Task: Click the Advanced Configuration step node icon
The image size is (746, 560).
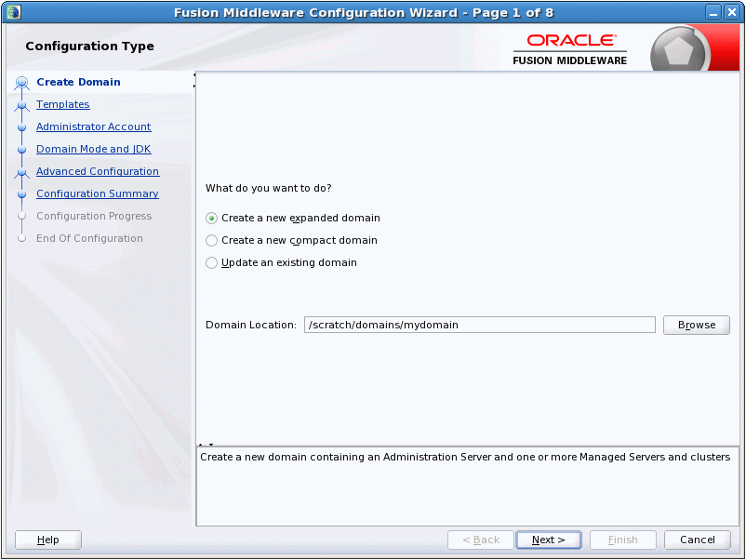Action: pos(22,172)
